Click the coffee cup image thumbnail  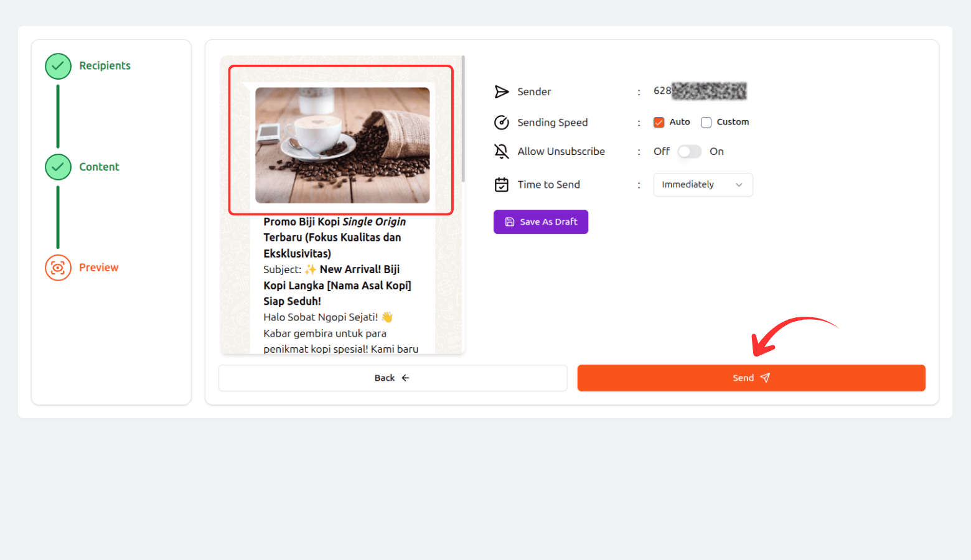(x=342, y=145)
